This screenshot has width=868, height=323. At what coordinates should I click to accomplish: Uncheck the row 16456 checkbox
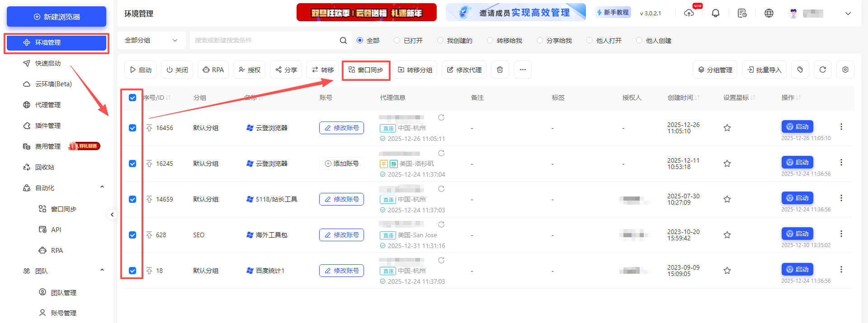click(x=132, y=128)
